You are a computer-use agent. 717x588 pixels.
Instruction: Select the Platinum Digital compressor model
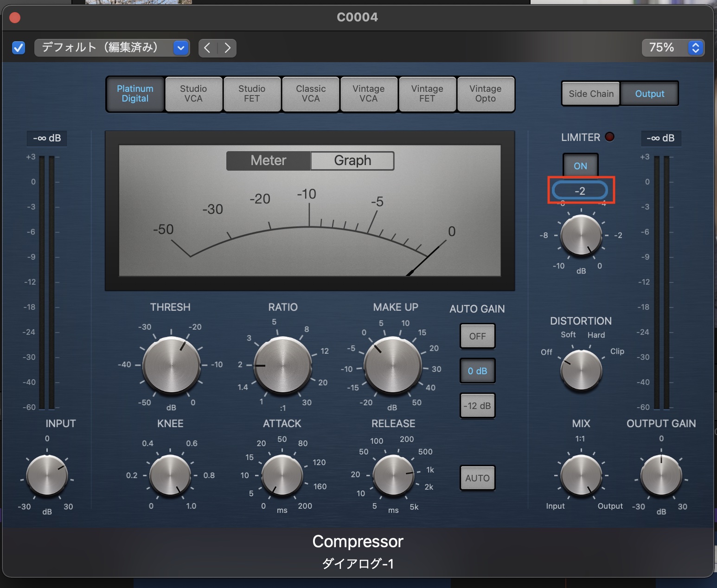(x=135, y=94)
